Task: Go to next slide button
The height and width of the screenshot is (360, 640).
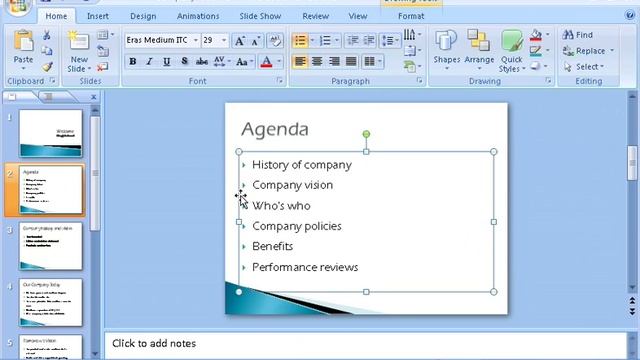Action: [x=632, y=312]
